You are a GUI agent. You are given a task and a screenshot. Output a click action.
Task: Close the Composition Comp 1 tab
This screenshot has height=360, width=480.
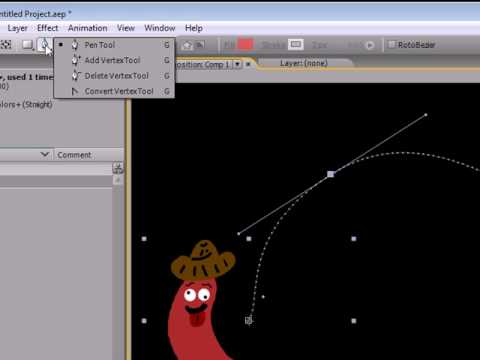[x=248, y=64]
